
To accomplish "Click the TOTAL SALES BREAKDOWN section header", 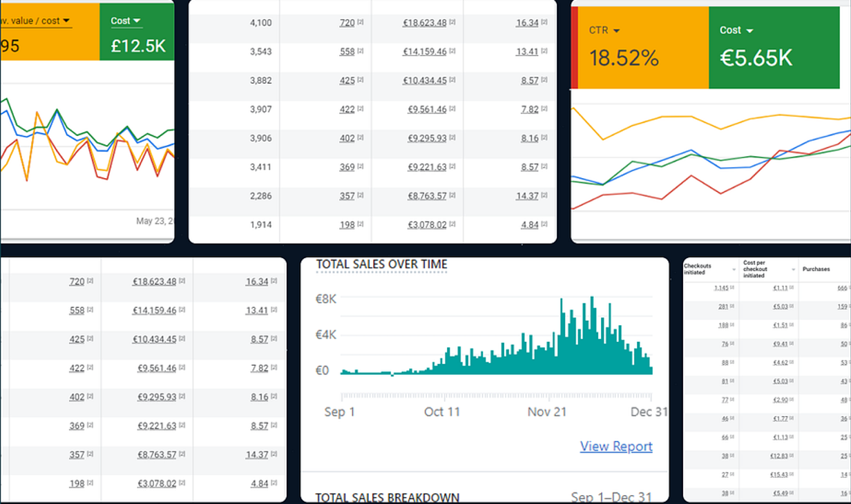I will click(x=387, y=497).
